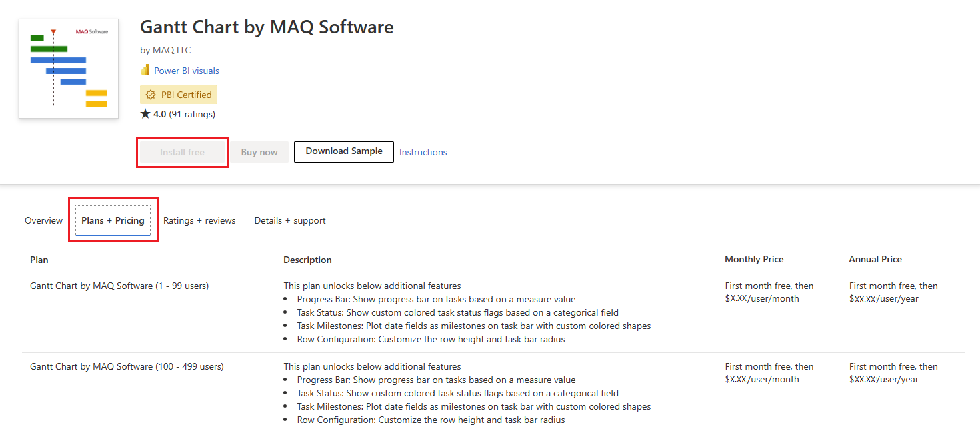
Task: Click the Buy now button
Action: point(259,151)
